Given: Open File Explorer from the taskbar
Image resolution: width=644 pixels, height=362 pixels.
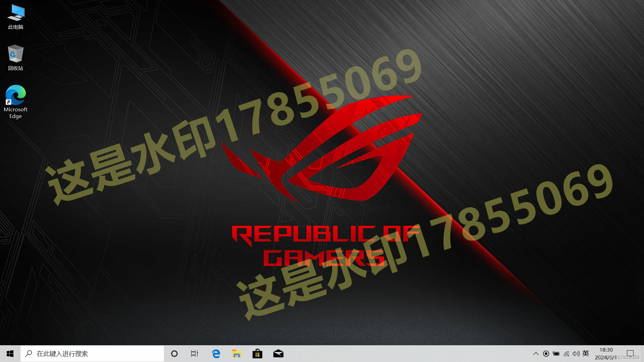Looking at the screenshot, I should pyautogui.click(x=236, y=354).
